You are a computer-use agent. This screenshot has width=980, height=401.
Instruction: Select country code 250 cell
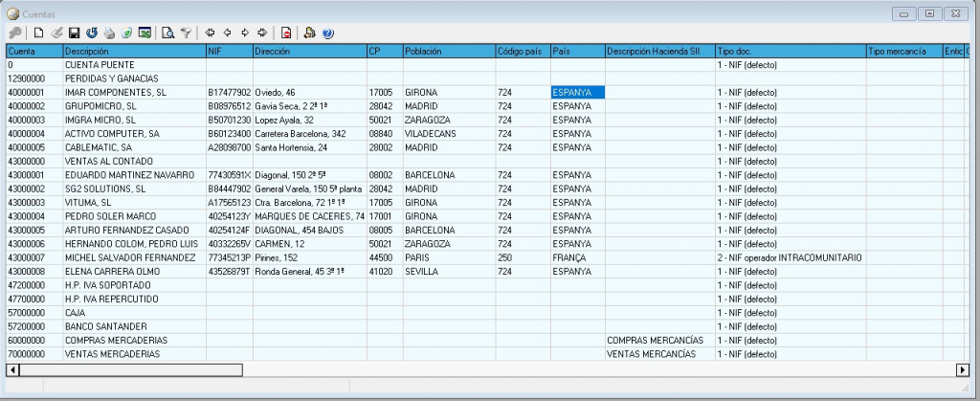[x=523, y=257]
